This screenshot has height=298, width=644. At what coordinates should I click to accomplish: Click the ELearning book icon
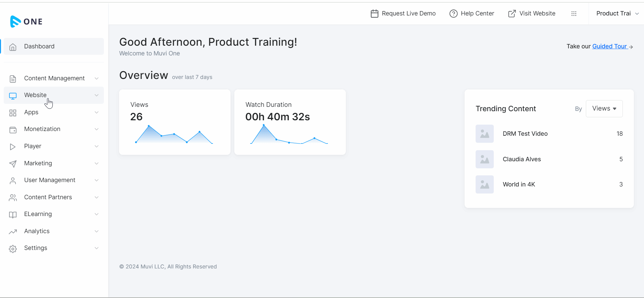click(x=13, y=215)
